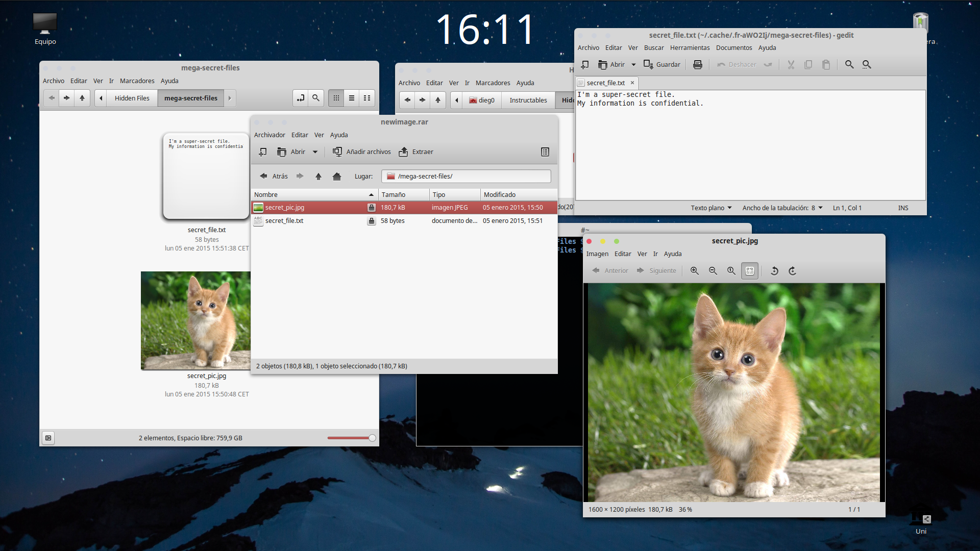
Task: Click Guardar button in gedit
Action: coord(662,64)
